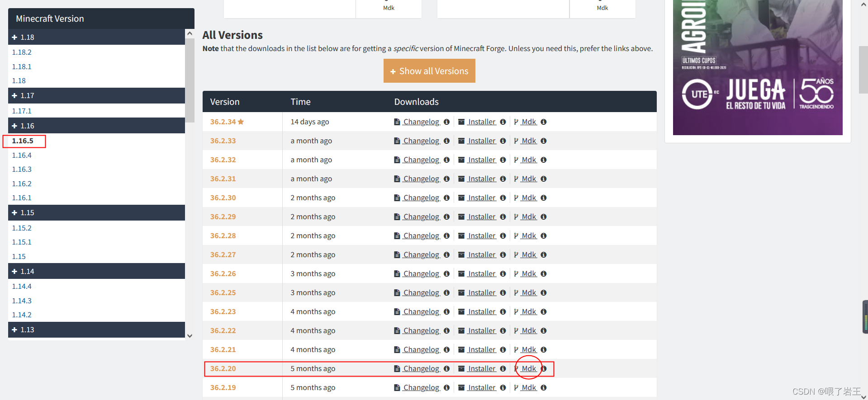Select Minecraft version 1.16.5
This screenshot has height=400, width=868.
23,141
